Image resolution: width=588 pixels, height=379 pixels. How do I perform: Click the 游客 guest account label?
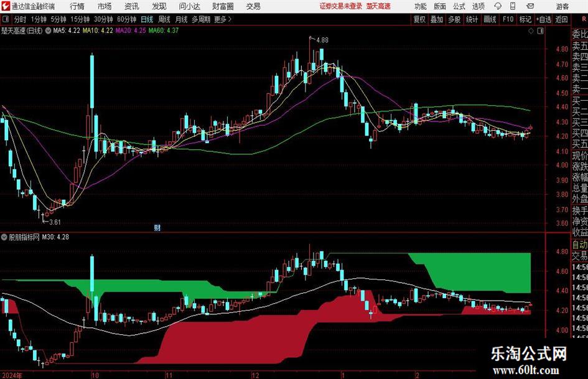point(562,6)
